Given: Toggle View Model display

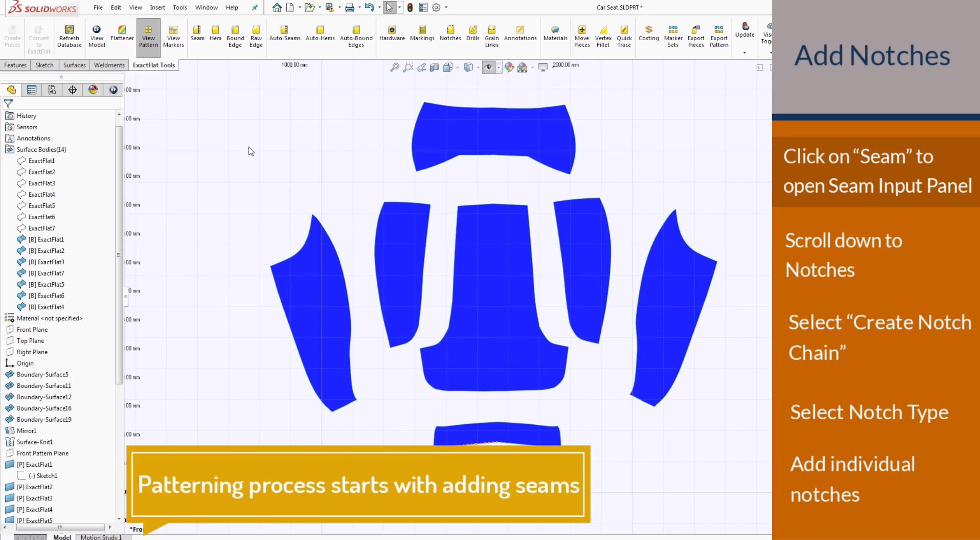Looking at the screenshot, I should point(97,36).
